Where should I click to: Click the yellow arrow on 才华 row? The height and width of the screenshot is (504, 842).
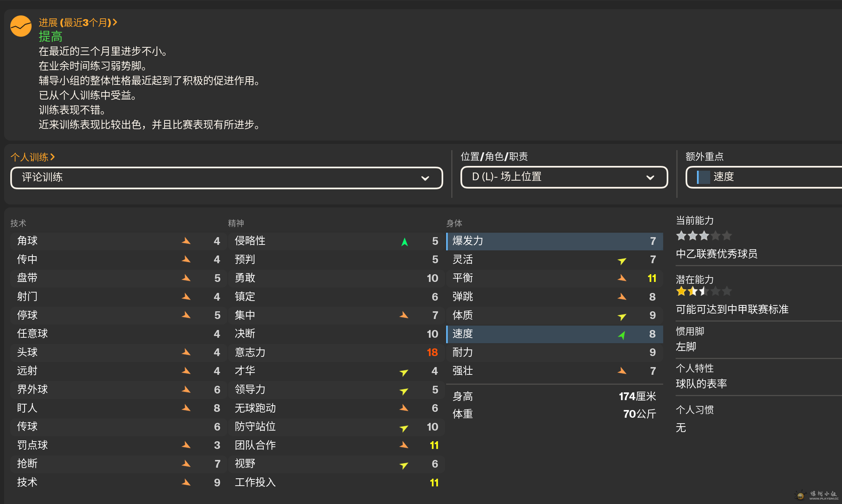[404, 372]
